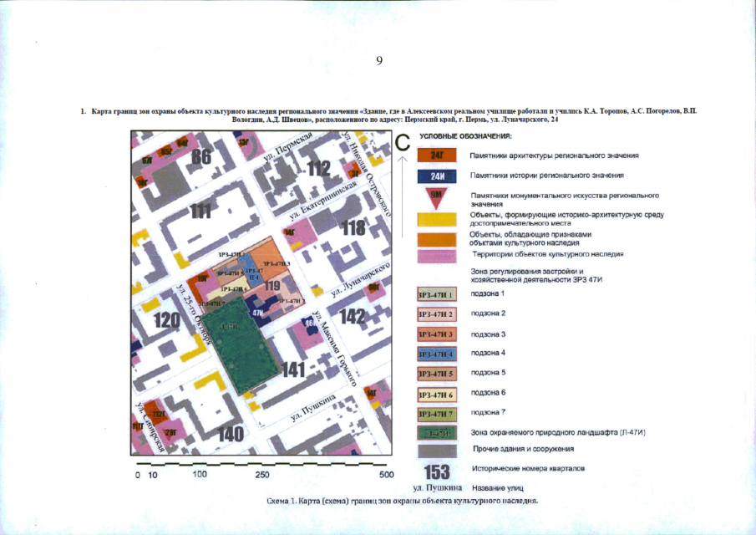Click the green Л-47И landscape zone legend swatch
The width and height of the screenshot is (756, 535).
(437, 433)
